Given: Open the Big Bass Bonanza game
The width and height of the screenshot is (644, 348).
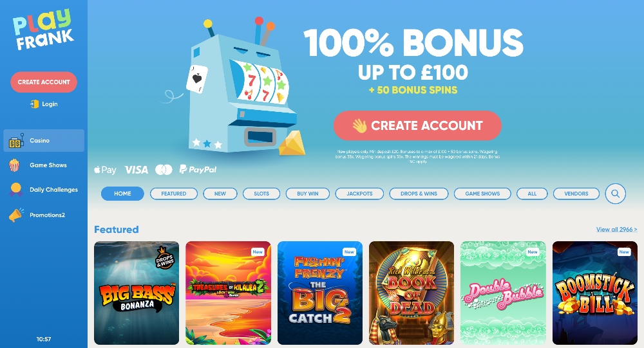Looking at the screenshot, I should click(137, 293).
